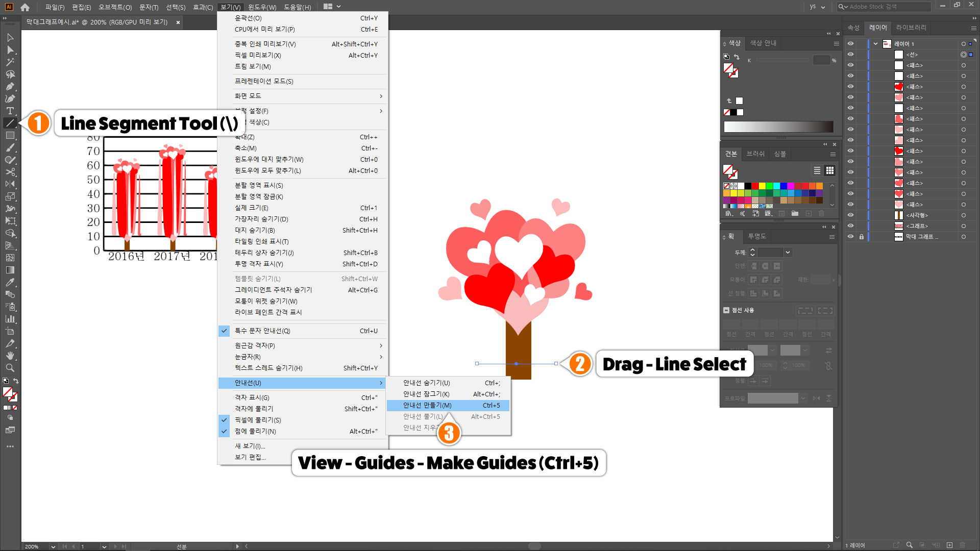Switch to the 투명도 tab

[x=757, y=236]
